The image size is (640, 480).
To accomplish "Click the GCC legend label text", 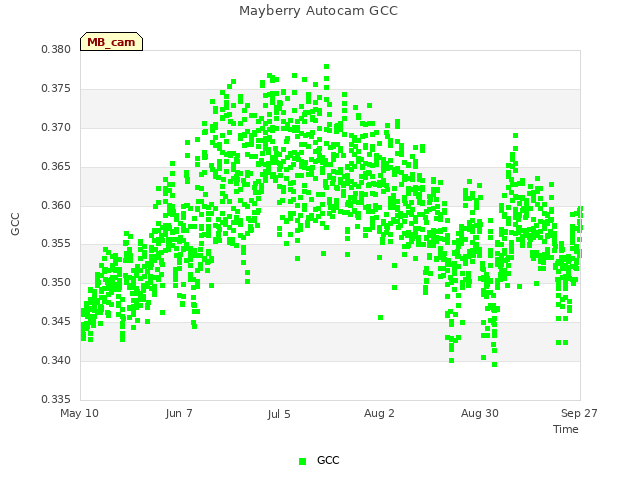I will coord(328,460).
